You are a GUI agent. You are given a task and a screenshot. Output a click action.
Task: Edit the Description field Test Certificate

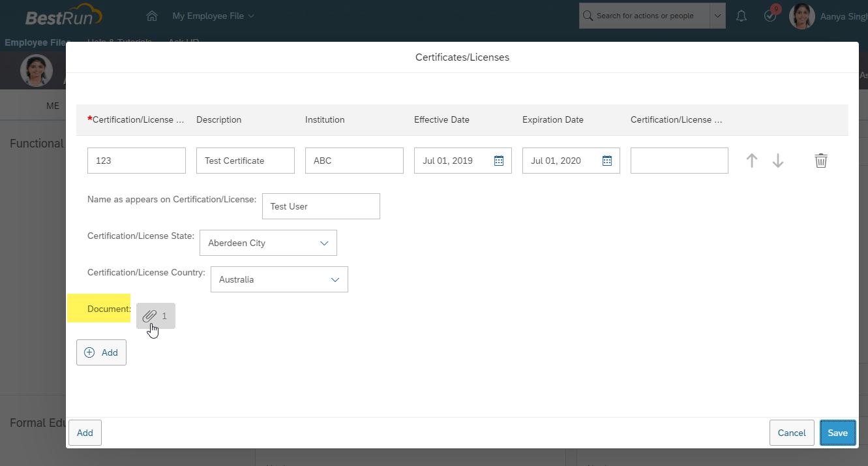click(x=245, y=161)
